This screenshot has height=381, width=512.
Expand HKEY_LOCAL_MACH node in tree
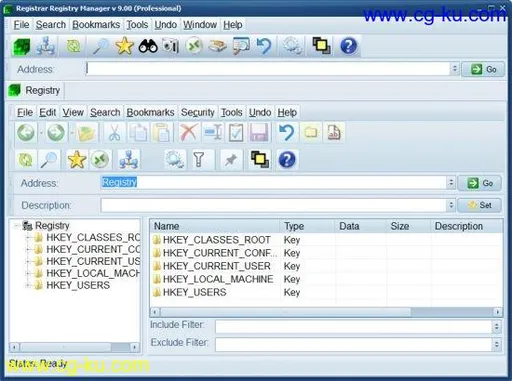click(28, 273)
